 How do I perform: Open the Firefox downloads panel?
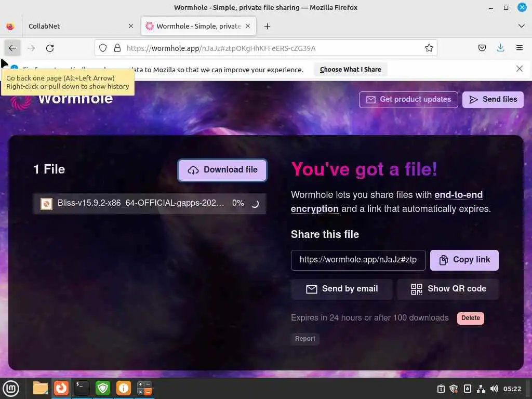coord(500,48)
